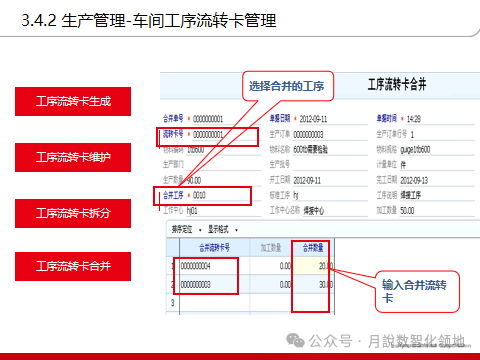Click the 工序流转卡生成 red button

[x=73, y=101]
